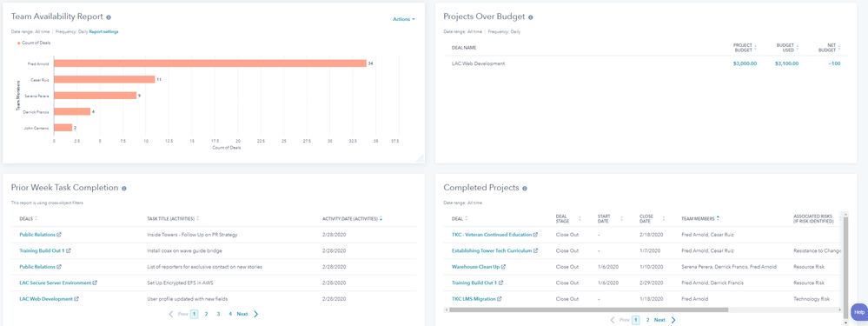
Task: Click the info icon beside Completed Projects
Action: click(524, 188)
